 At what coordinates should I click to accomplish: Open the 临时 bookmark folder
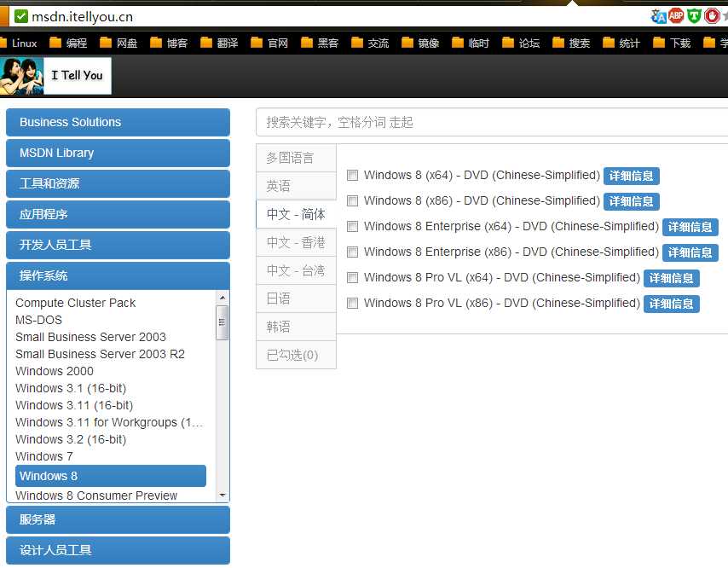pyautogui.click(x=470, y=43)
